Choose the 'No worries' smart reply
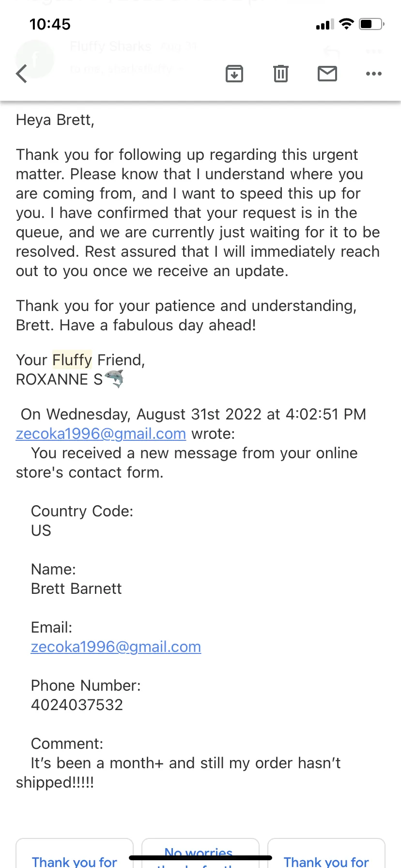The image size is (401, 868). (x=200, y=853)
